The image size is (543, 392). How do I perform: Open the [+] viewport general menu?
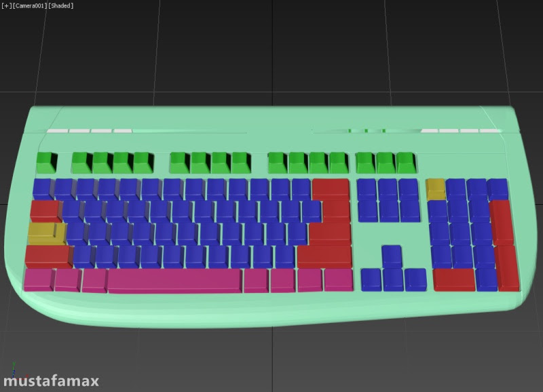pos(6,6)
